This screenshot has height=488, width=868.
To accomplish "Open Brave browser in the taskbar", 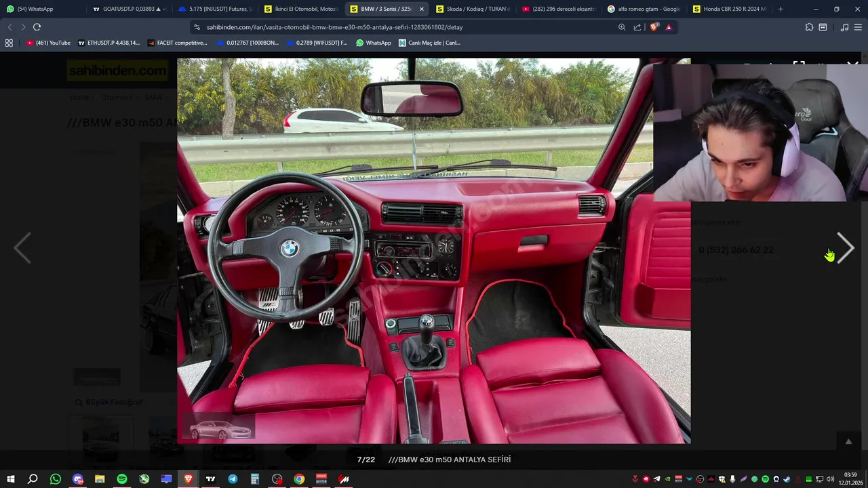I will (x=189, y=479).
